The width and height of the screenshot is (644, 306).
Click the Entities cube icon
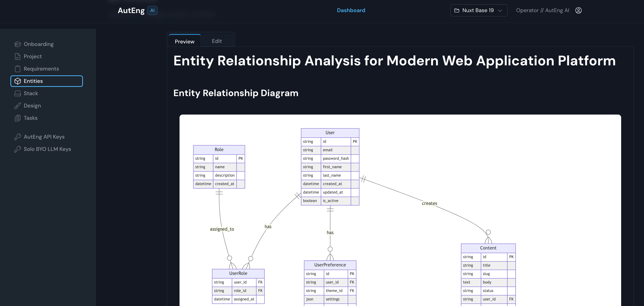click(17, 81)
